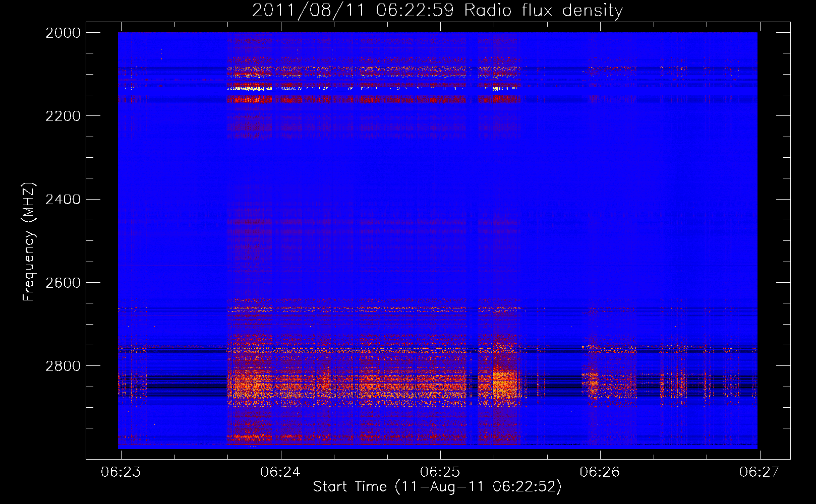The height and width of the screenshot is (504, 816).
Task: Click the plot title '2011/08/11 06:22:59 Radio flux density'
Action: 437,10
